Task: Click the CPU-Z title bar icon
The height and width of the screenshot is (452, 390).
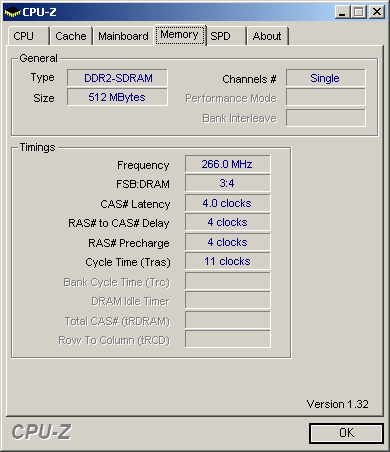Action: tap(12, 12)
